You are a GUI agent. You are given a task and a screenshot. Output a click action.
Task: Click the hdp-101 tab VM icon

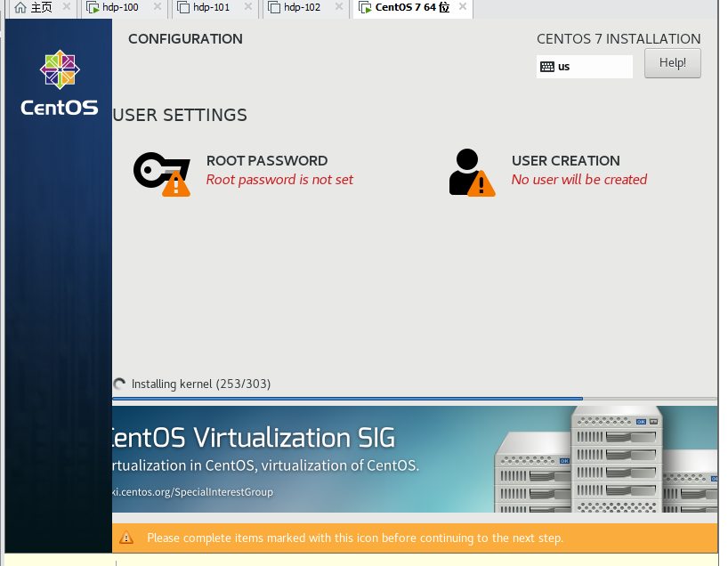183,7
